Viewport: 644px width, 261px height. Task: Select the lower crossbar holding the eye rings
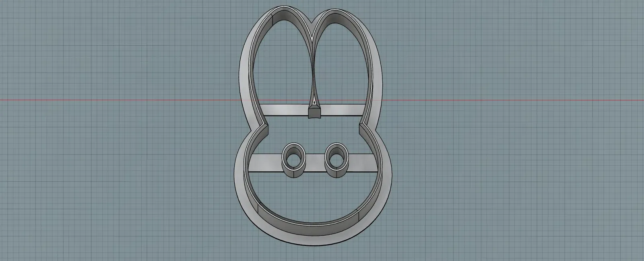314,163
